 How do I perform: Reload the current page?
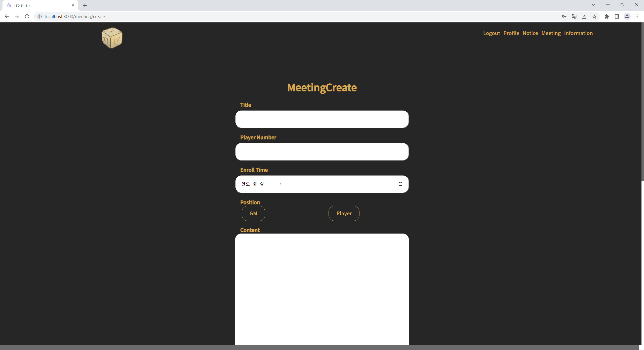[27, 16]
